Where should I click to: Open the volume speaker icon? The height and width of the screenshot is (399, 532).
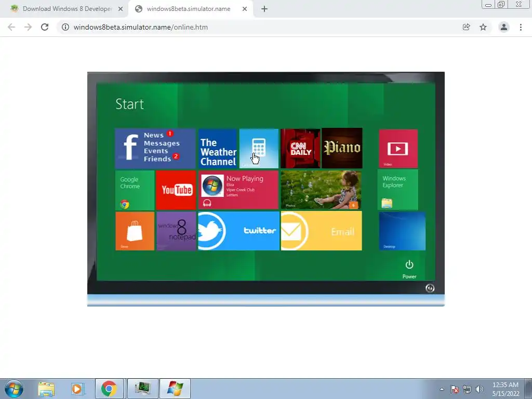tap(479, 389)
